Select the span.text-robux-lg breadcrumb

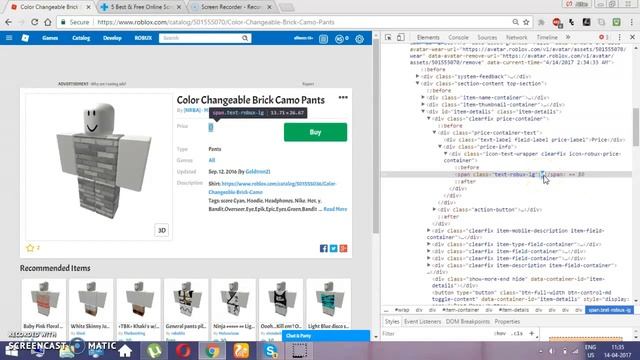click(x=609, y=310)
